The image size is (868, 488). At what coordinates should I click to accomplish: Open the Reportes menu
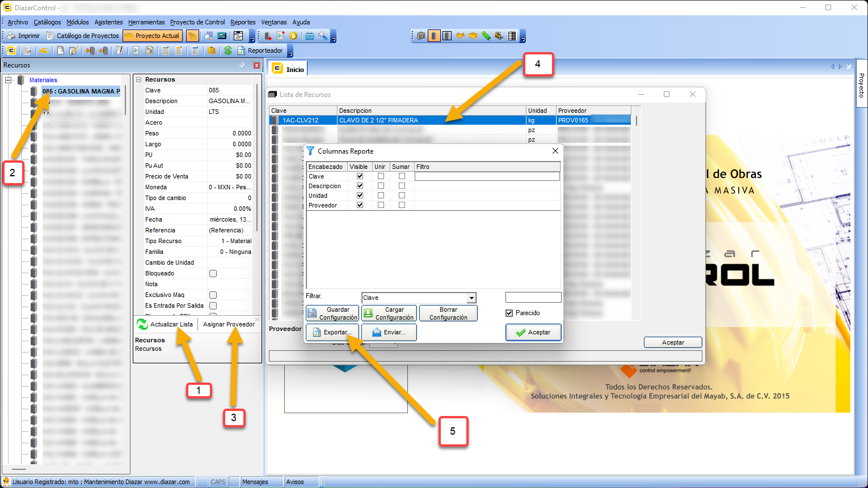pos(243,22)
